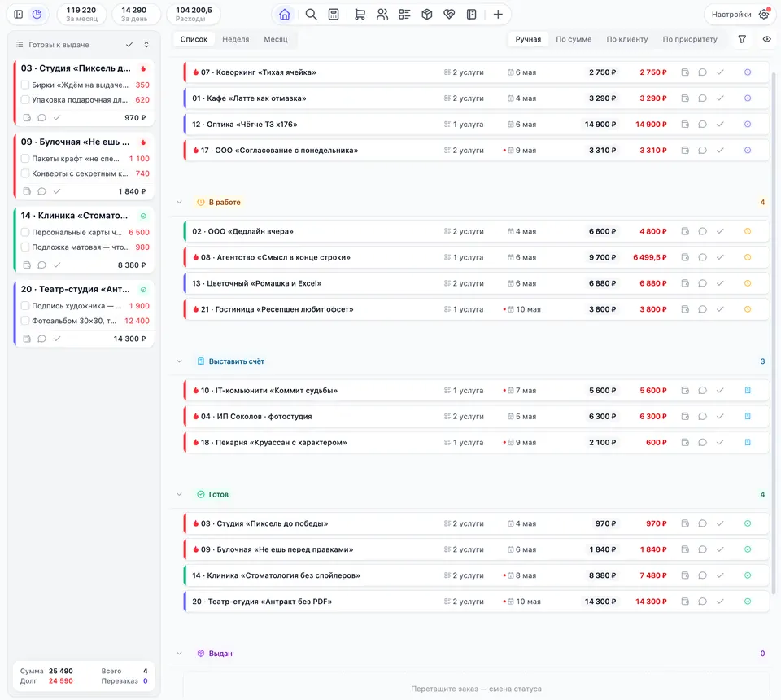781x700 pixels.
Task: Open the search icon in top toolbar
Action: (x=312, y=15)
